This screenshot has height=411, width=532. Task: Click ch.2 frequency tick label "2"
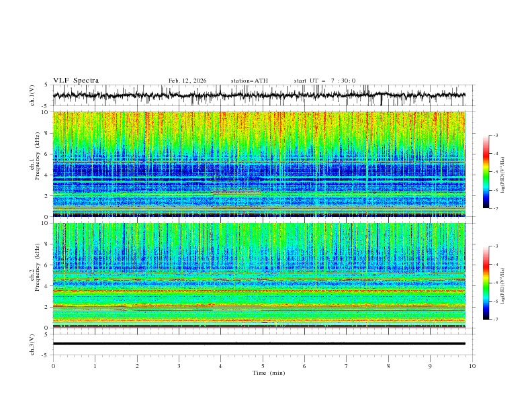pyautogui.click(x=47, y=307)
